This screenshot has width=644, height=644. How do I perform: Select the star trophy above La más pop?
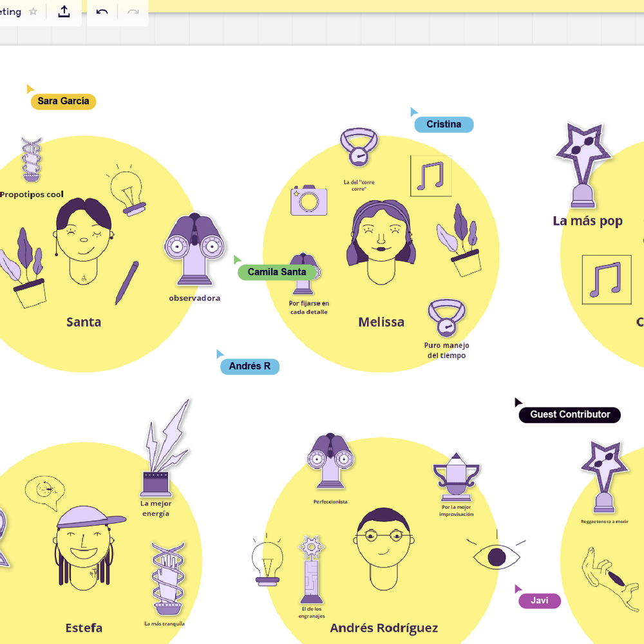[583, 165]
